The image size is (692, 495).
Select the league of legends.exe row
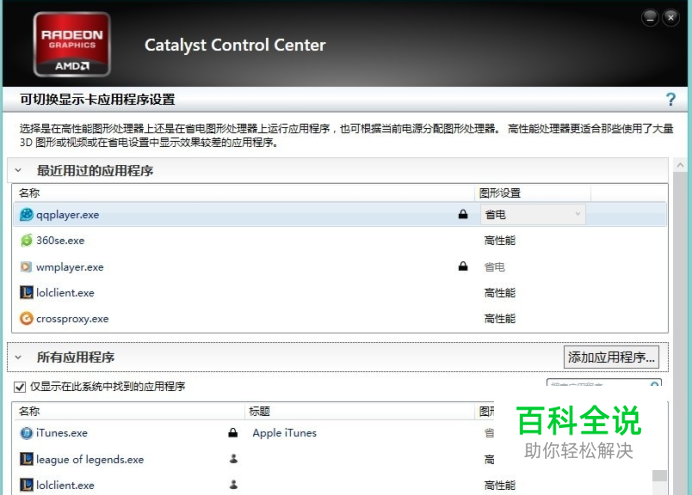pyautogui.click(x=254, y=459)
